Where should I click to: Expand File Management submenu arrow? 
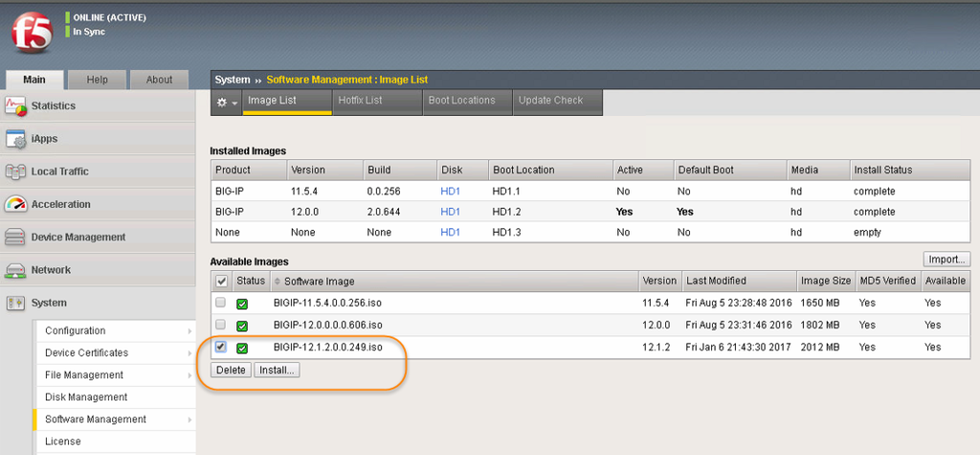point(189,375)
